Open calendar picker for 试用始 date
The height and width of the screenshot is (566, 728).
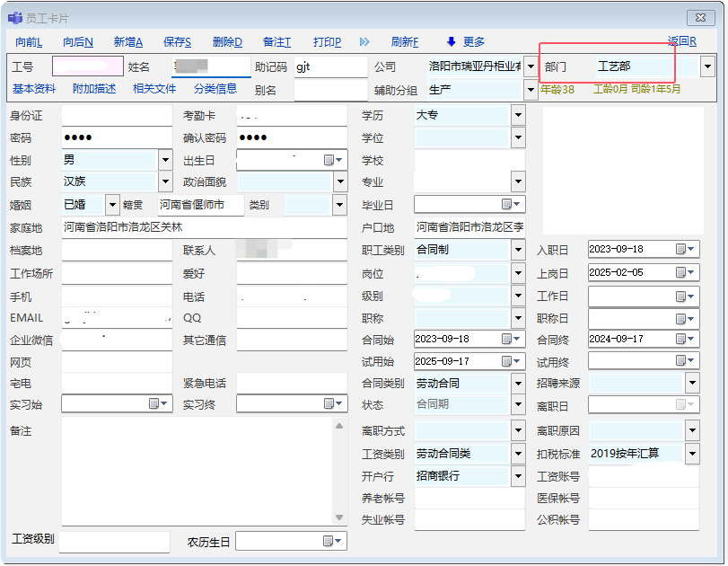coord(506,361)
